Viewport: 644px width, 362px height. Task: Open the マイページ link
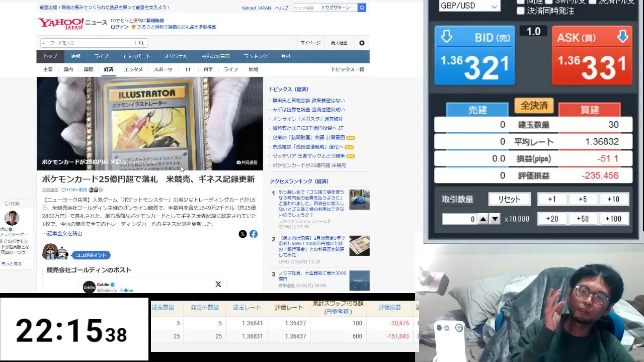310,43
